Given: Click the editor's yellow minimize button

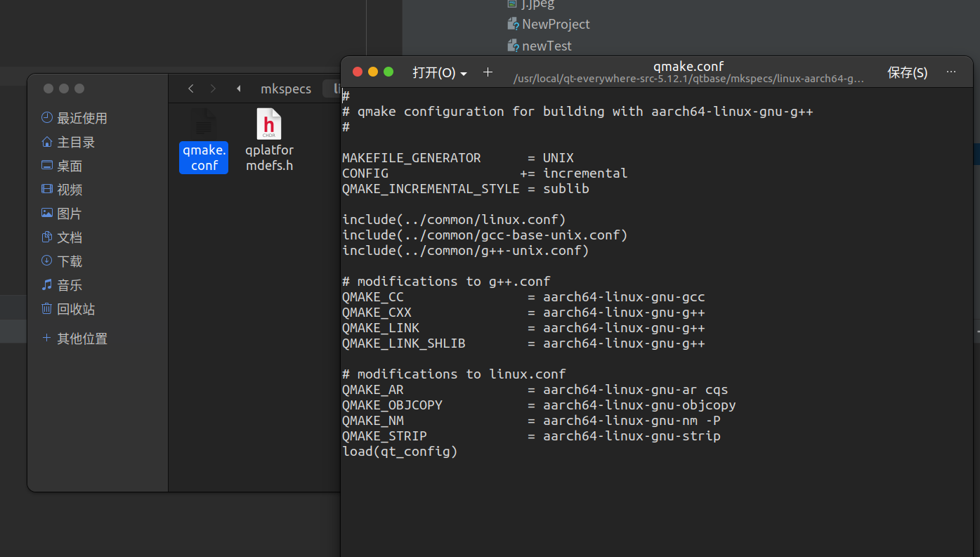Looking at the screenshot, I should click(x=372, y=72).
